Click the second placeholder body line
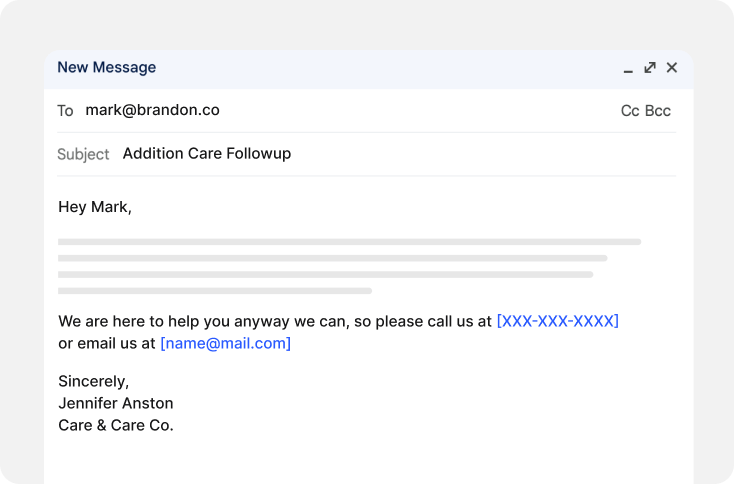 pos(332,258)
